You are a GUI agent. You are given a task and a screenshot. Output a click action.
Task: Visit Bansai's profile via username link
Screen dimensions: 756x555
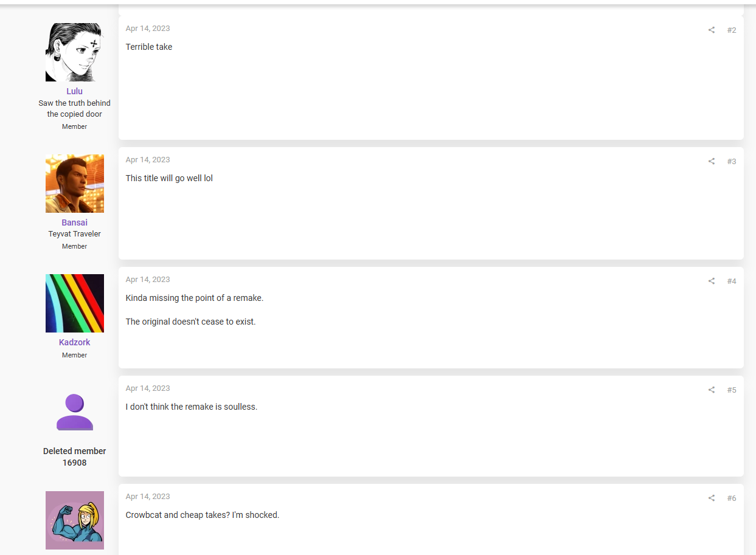[x=75, y=222]
